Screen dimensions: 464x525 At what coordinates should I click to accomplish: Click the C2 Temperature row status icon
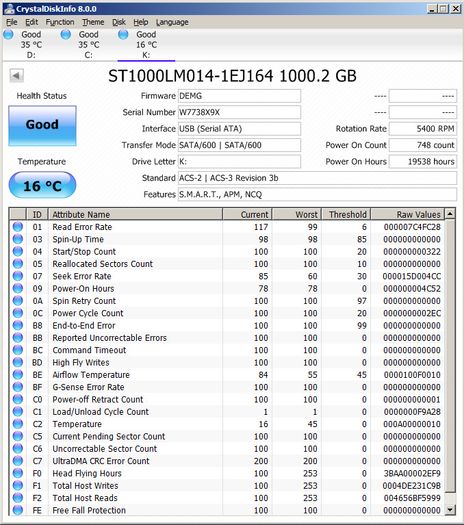pos(18,424)
